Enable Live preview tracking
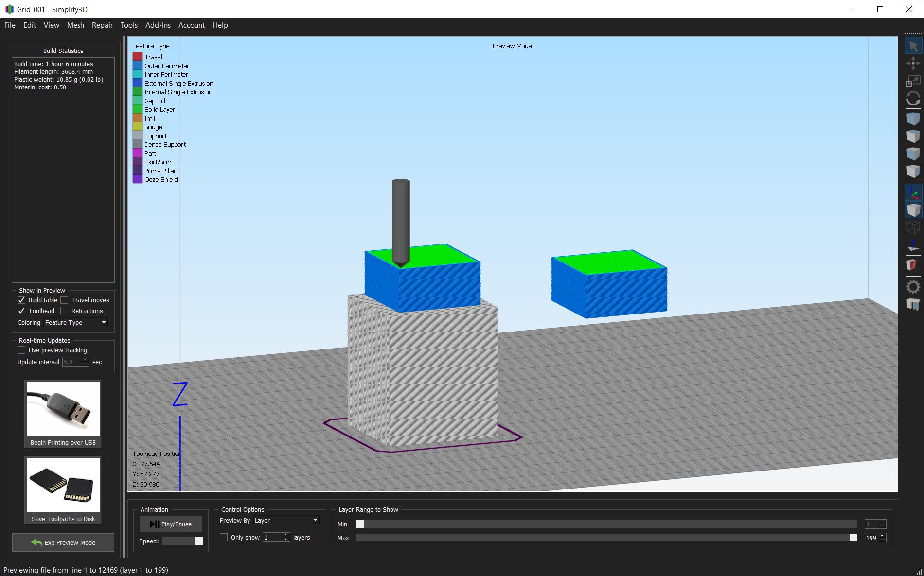 tap(21, 350)
